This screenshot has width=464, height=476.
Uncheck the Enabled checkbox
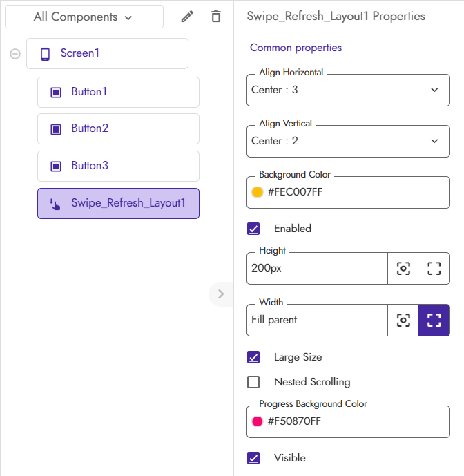pos(253,229)
